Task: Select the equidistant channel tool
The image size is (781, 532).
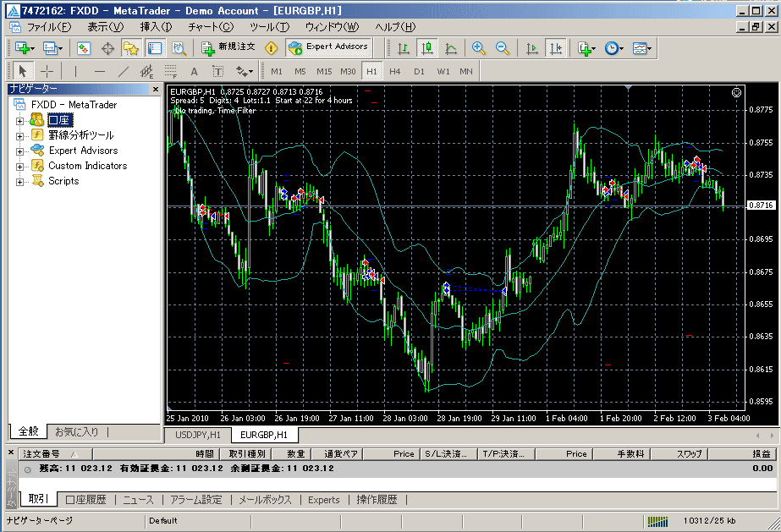Action: click(147, 72)
